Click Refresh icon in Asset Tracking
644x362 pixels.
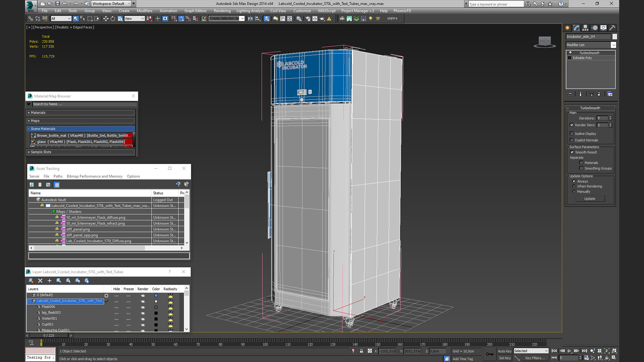tap(32, 185)
